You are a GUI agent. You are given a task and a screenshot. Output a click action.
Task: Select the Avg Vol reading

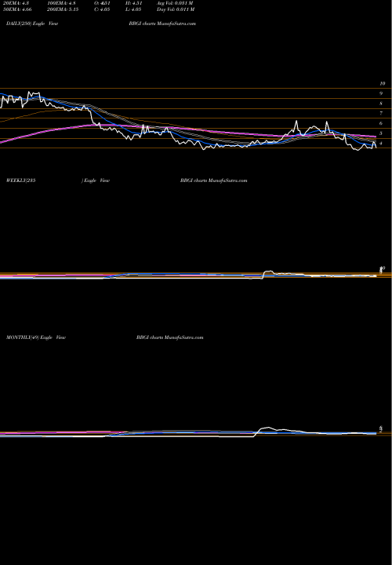pos(176,3)
